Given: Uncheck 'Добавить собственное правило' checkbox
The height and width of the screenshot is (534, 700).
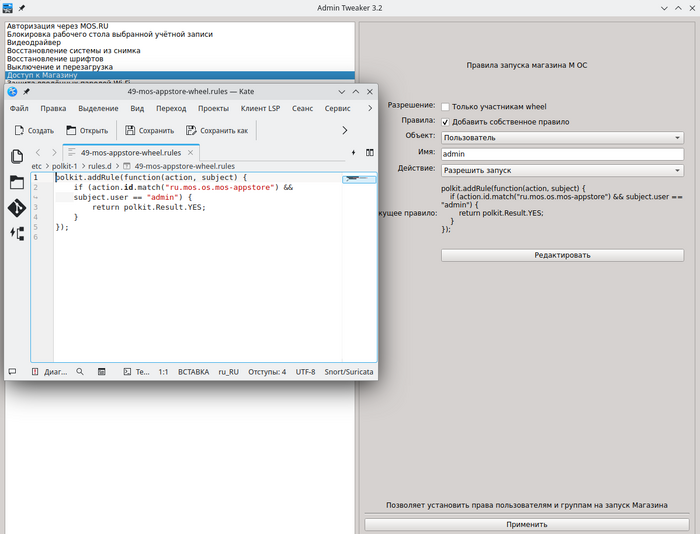Looking at the screenshot, I should (445, 122).
